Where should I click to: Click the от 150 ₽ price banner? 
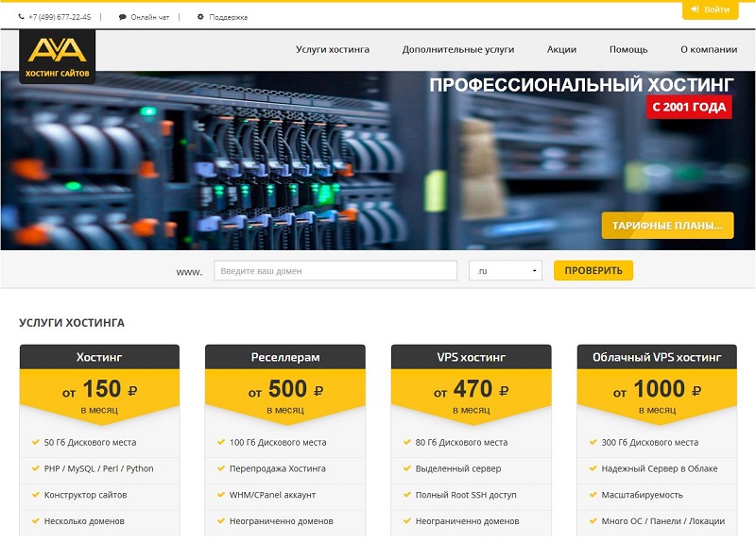[x=99, y=396]
